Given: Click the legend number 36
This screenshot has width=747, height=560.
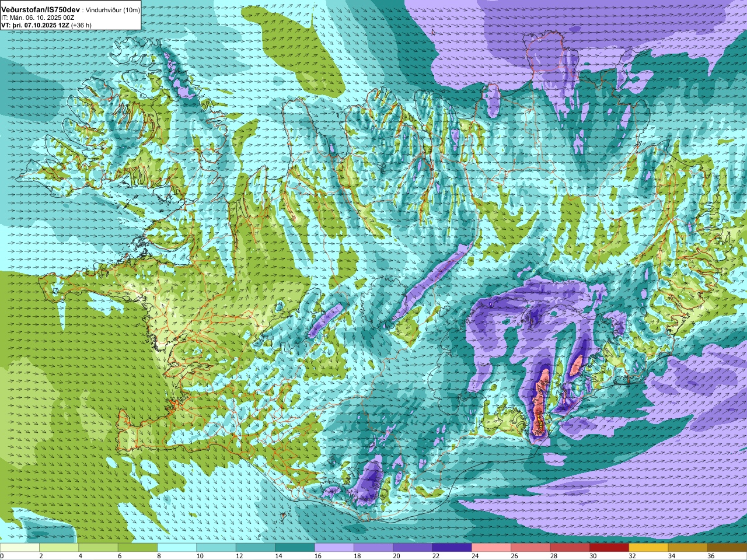Looking at the screenshot, I should coord(711,556).
